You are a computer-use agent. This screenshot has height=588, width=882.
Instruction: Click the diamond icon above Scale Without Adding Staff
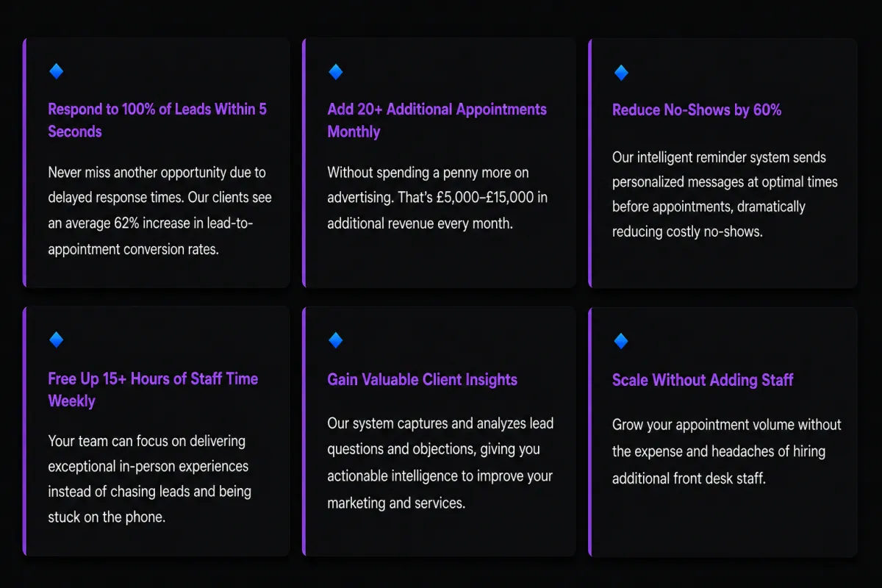(x=620, y=340)
